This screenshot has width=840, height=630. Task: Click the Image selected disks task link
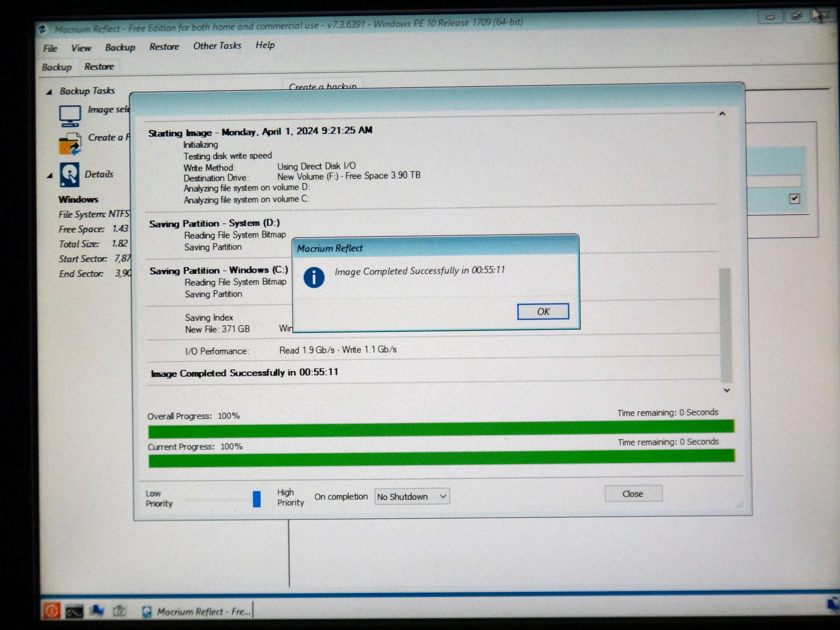pyautogui.click(x=109, y=109)
